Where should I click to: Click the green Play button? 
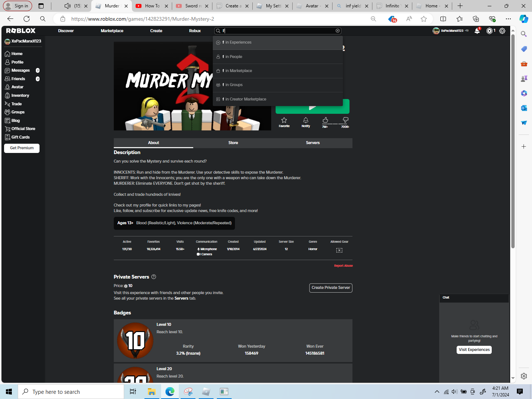click(313, 107)
